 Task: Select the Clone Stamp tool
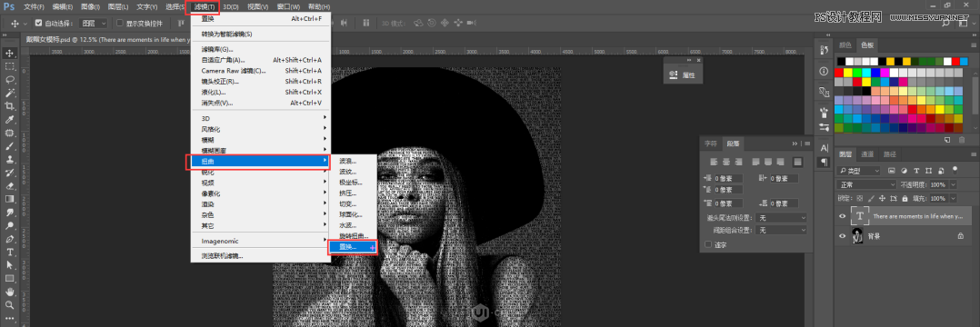10,159
